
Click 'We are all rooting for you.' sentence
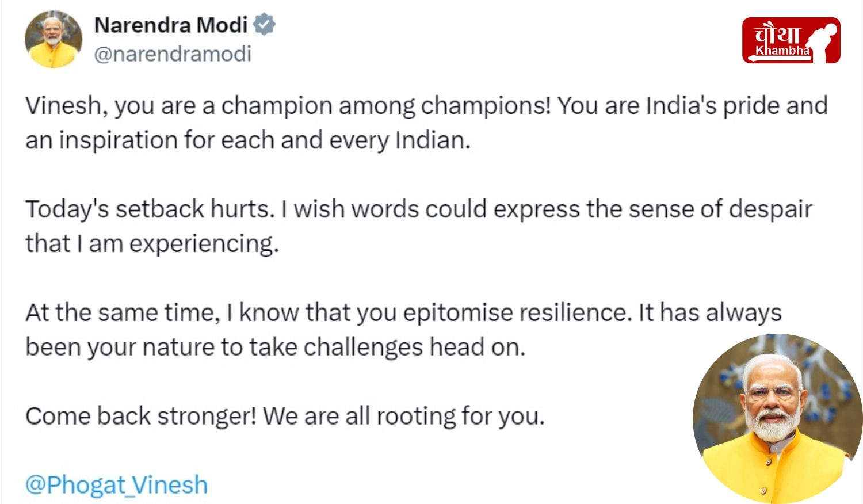coord(404,416)
